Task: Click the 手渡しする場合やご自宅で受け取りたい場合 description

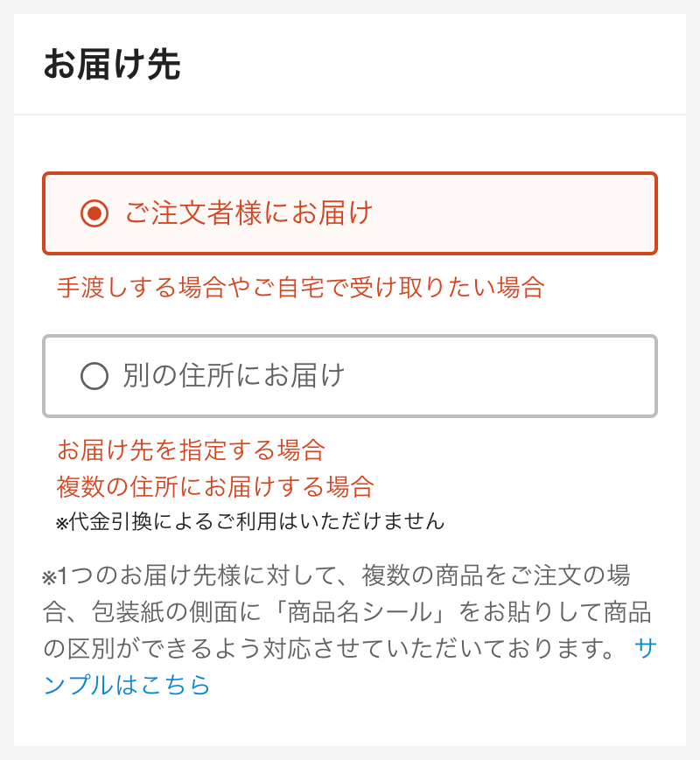Action: (300, 288)
